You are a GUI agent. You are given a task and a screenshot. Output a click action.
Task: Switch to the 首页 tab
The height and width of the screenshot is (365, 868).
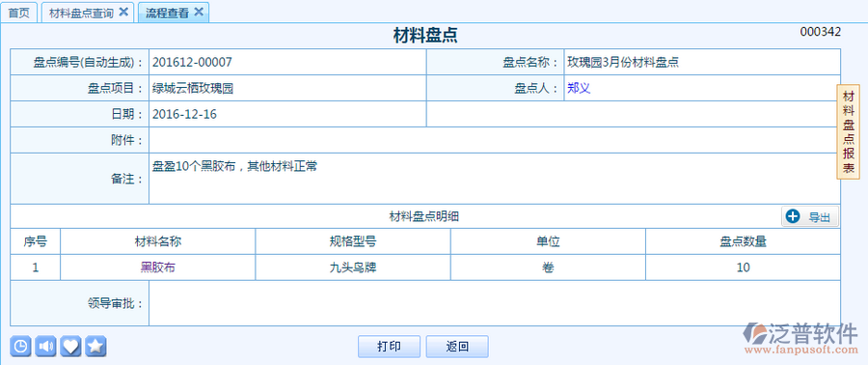click(x=19, y=13)
